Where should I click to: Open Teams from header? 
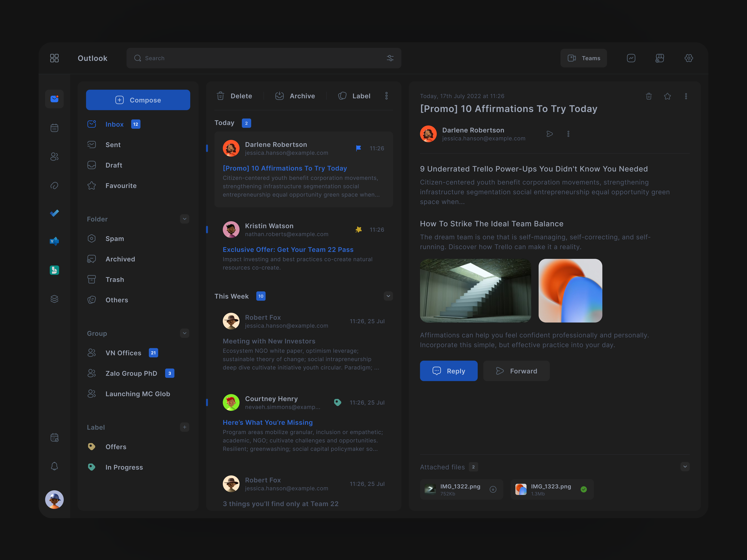[x=584, y=58]
